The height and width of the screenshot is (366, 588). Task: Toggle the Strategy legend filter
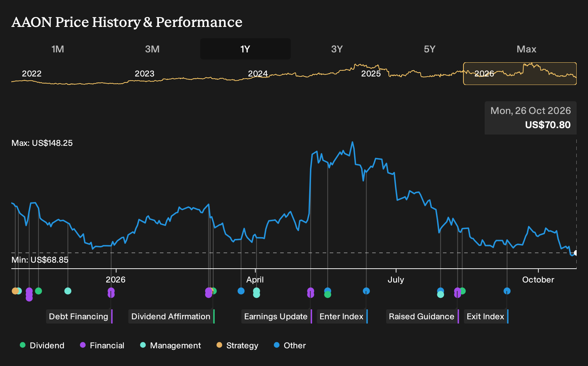[x=237, y=345]
